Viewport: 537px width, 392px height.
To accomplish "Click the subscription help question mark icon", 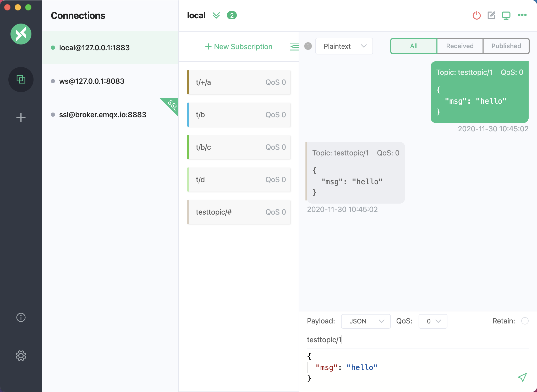I will click(308, 46).
